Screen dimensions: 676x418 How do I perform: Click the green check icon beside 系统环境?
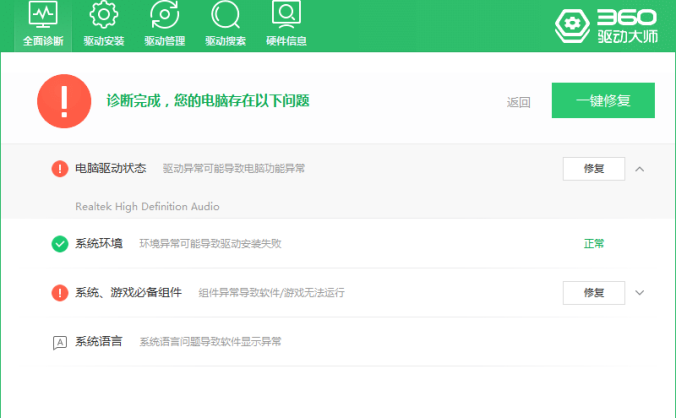60,244
